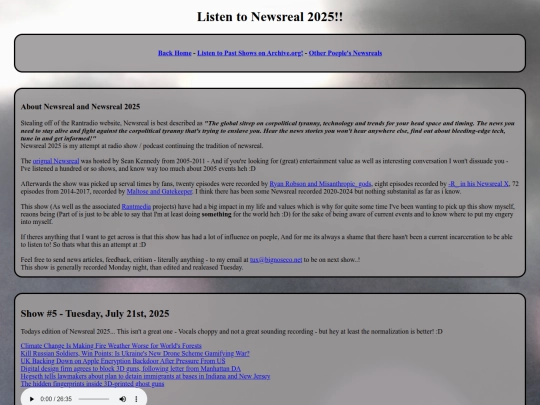The width and height of the screenshot is (540, 405).
Task: Open Climate Change Fire Weather article
Action: click(111, 346)
